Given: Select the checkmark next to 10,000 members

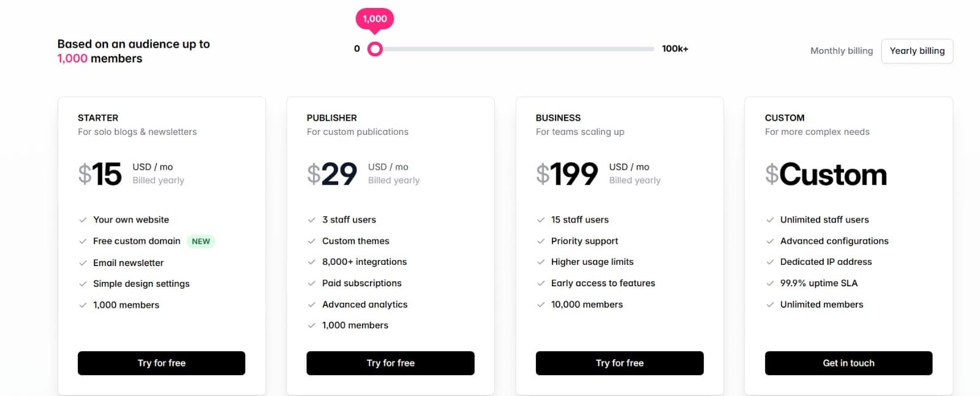Looking at the screenshot, I should tap(540, 304).
